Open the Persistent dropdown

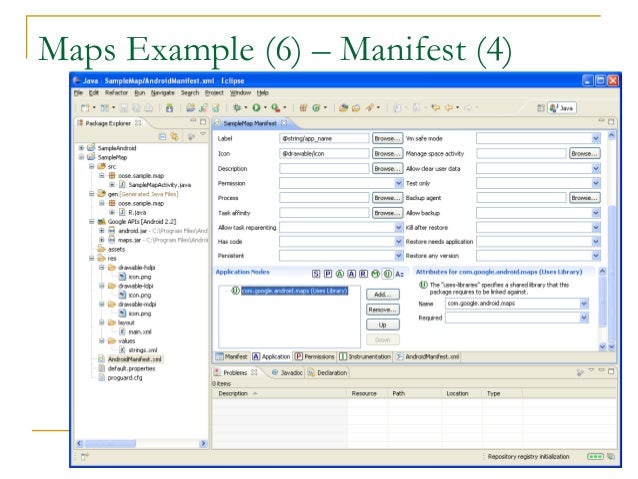398,256
